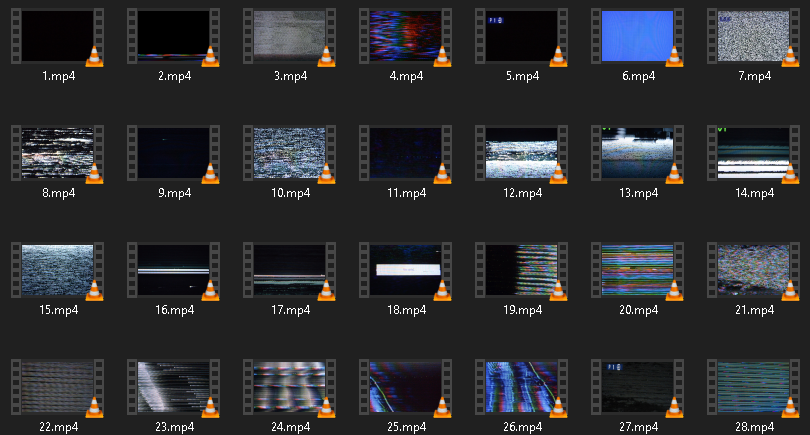Click the 23.mp4 file name label
Image resolution: width=810 pixels, height=435 pixels.
(173, 426)
